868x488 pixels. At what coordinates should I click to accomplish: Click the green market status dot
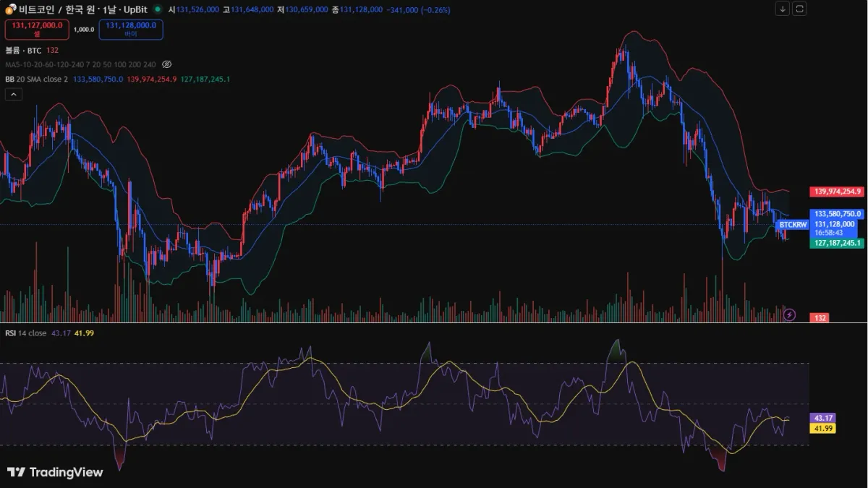(x=158, y=9)
